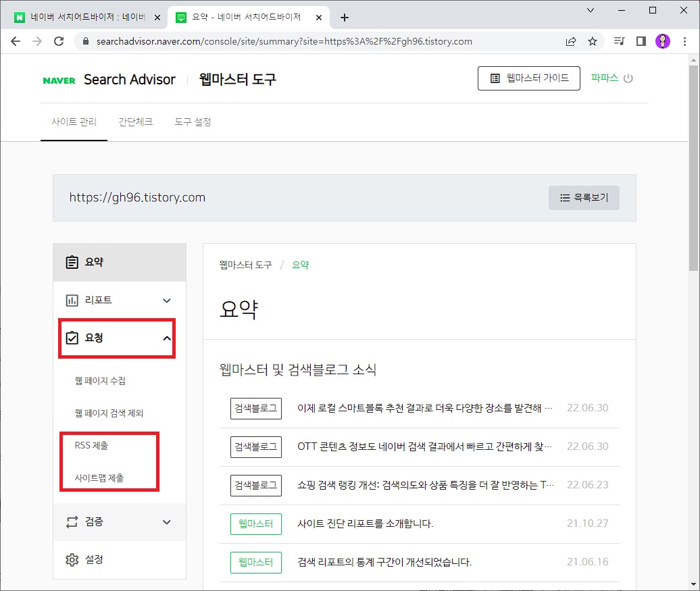Open 사이트 진단 리포트를 소개합니다 news item
Screen dimensions: 700x591
(365, 523)
